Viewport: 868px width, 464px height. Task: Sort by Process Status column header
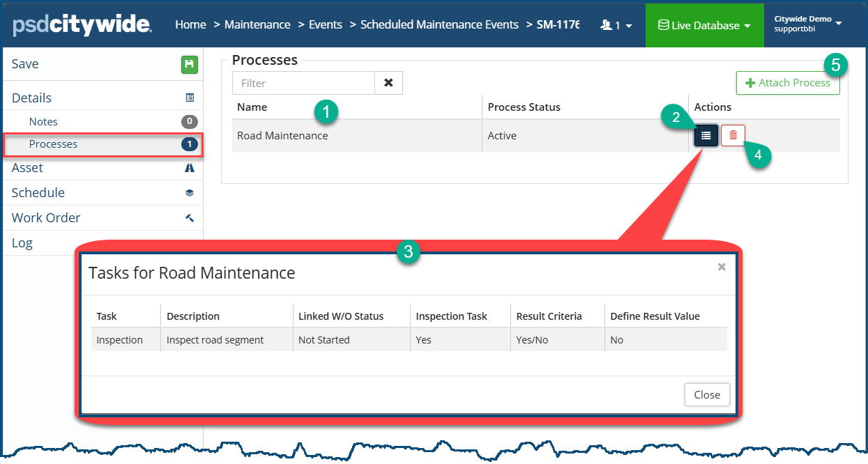[x=524, y=107]
